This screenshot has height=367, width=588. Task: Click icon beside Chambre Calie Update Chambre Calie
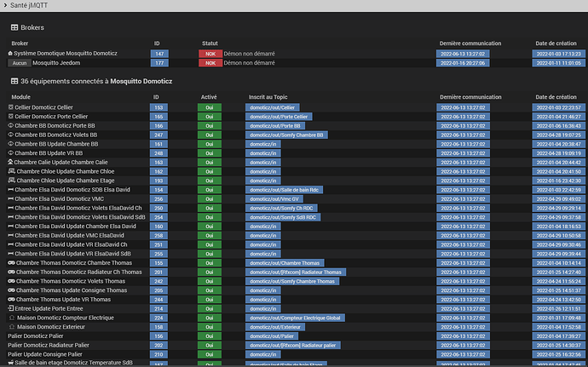pyautogui.click(x=10, y=162)
